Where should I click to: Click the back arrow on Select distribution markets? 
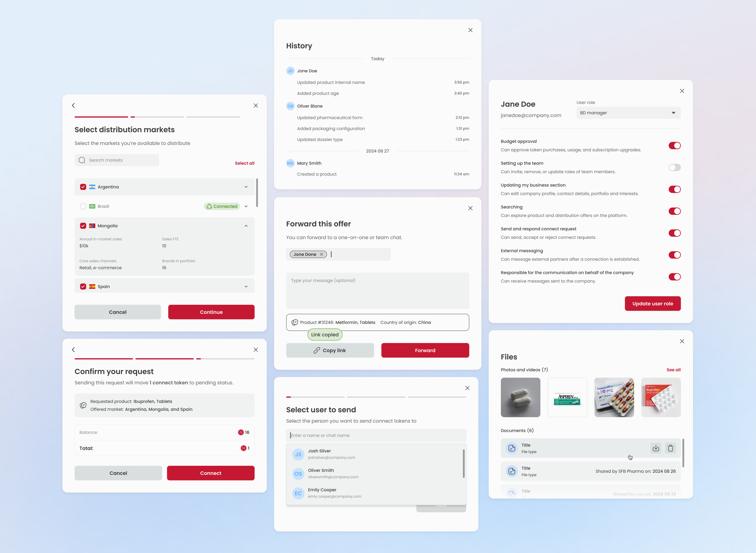[x=73, y=105]
